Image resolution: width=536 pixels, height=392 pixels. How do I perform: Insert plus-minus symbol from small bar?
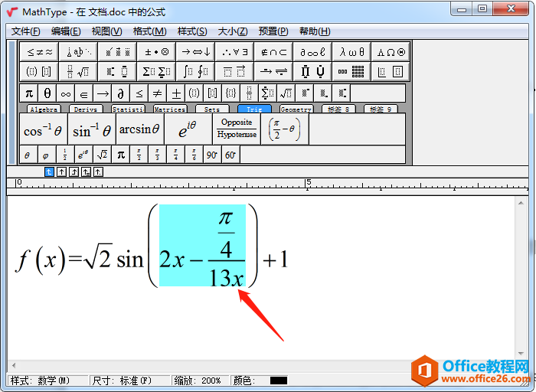click(176, 93)
